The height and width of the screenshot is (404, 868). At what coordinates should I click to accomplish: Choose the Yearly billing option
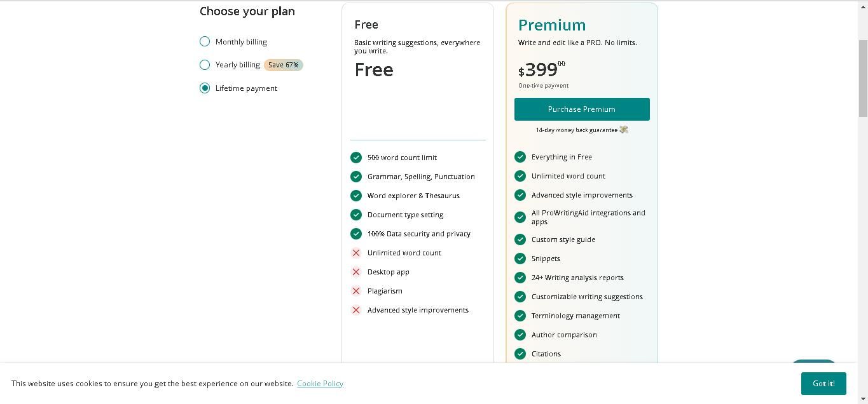(205, 65)
